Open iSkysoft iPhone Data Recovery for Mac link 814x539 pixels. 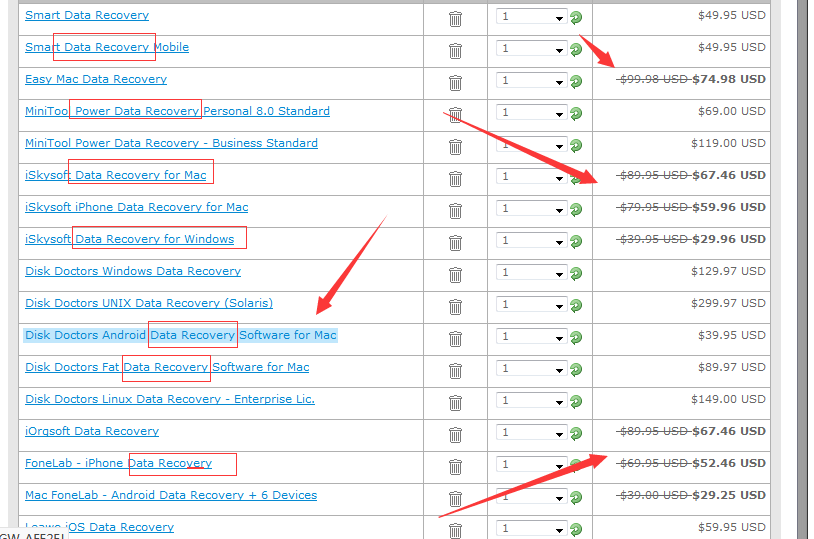point(137,207)
